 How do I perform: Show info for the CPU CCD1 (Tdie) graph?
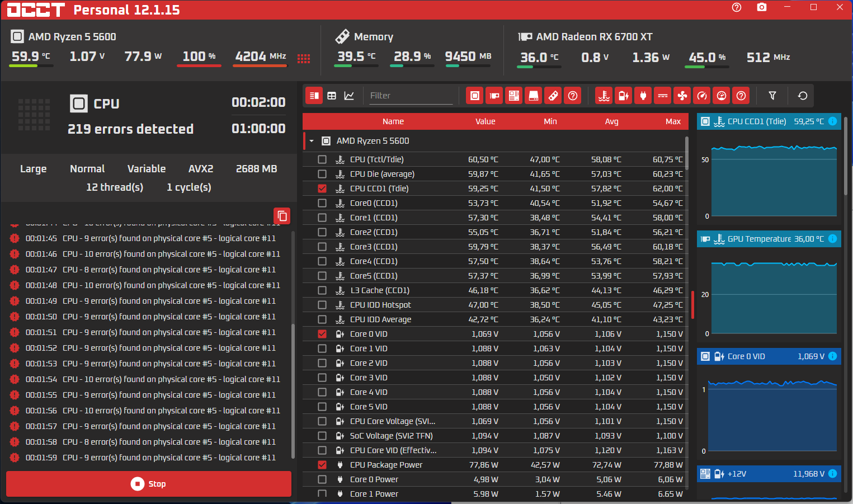coord(832,121)
